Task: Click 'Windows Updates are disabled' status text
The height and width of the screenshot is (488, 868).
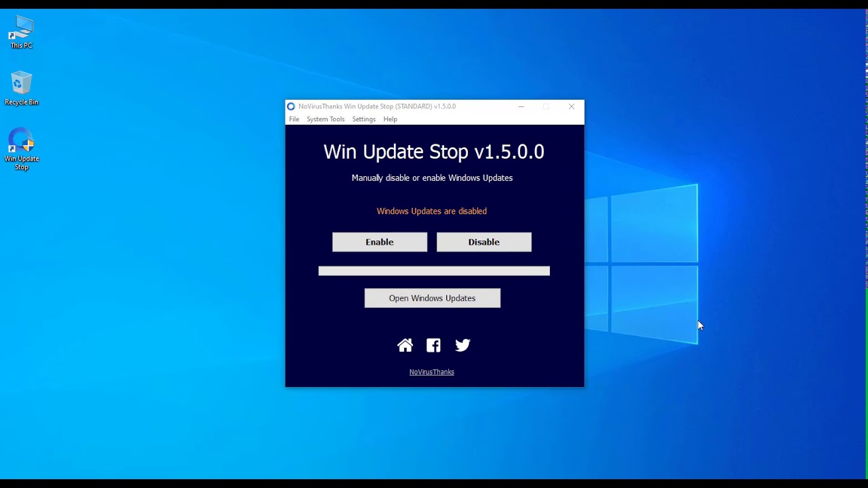Action: point(432,211)
